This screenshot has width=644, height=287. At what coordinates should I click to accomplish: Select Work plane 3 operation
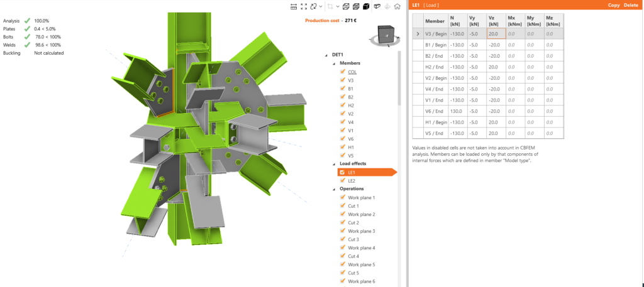[362, 231]
